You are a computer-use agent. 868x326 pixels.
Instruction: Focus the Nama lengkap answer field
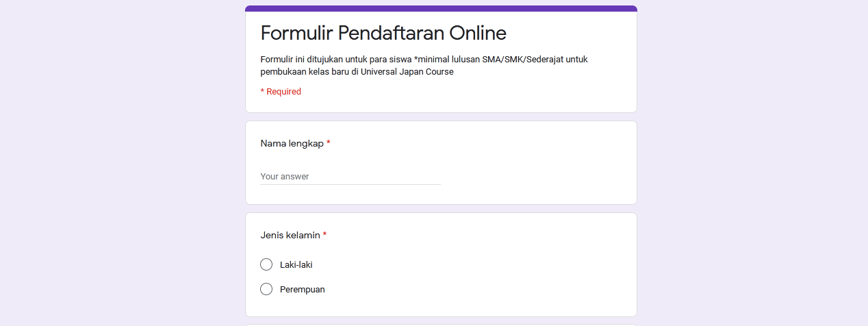point(350,176)
